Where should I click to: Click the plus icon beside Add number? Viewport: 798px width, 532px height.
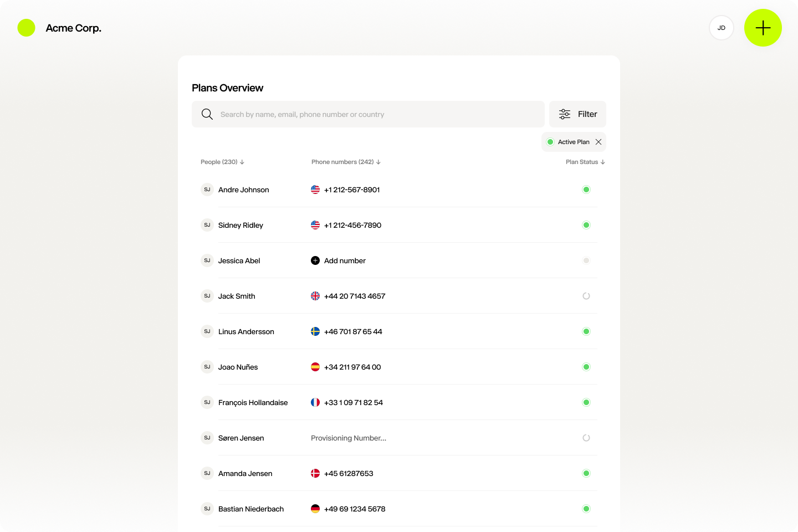click(315, 260)
